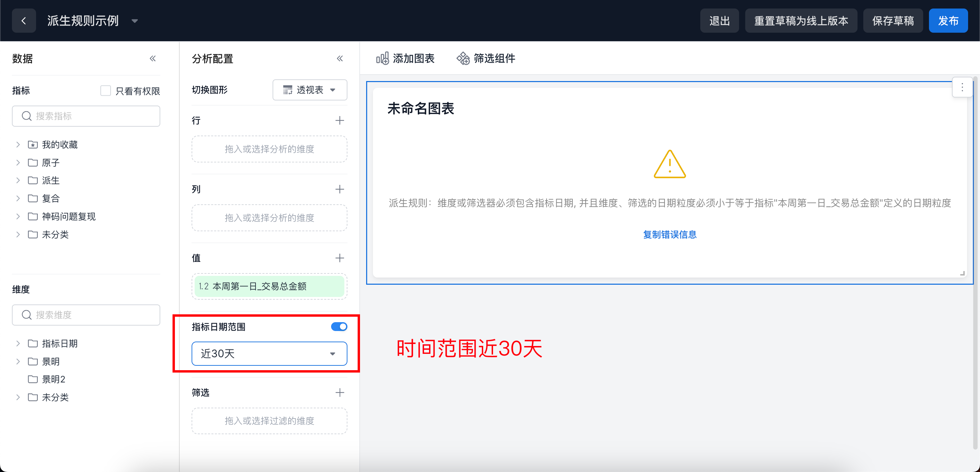Click the 退出 button
The image size is (980, 472).
[x=719, y=20]
